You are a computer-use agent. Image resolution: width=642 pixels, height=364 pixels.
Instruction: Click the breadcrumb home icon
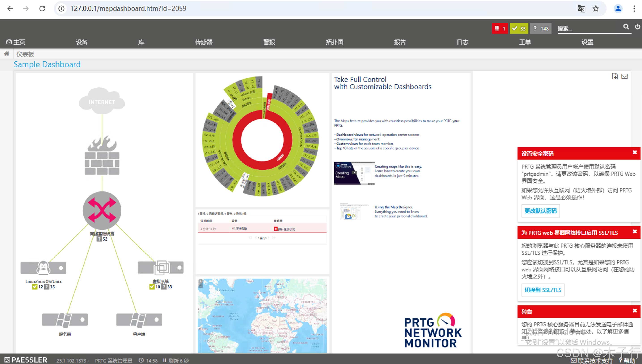click(7, 54)
